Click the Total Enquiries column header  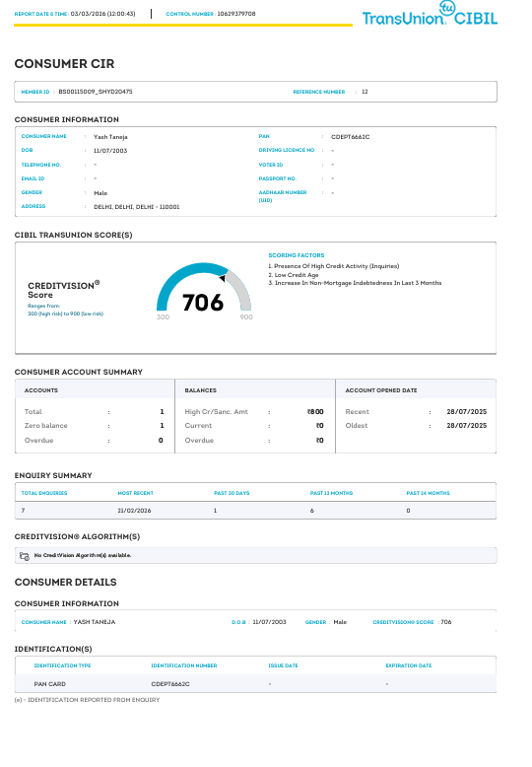pyautogui.click(x=44, y=493)
